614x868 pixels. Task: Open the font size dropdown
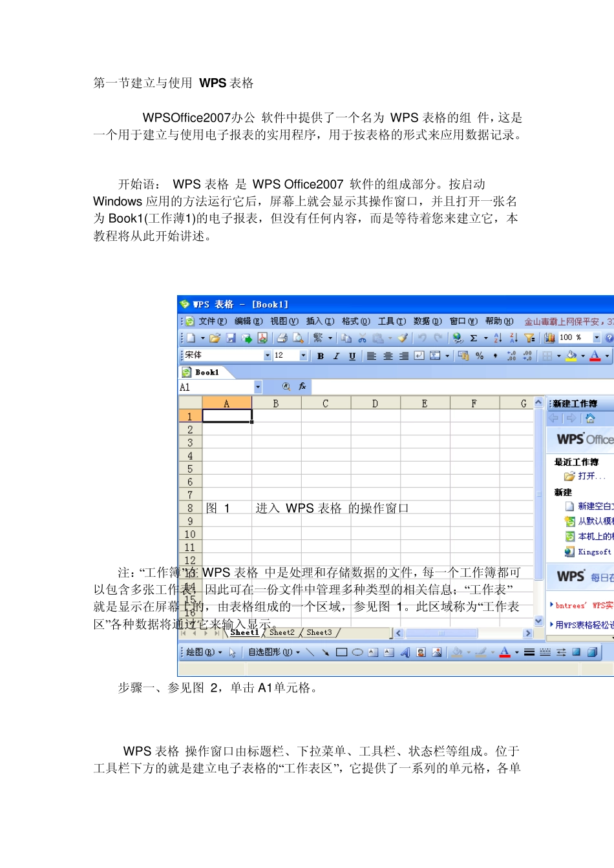(303, 356)
